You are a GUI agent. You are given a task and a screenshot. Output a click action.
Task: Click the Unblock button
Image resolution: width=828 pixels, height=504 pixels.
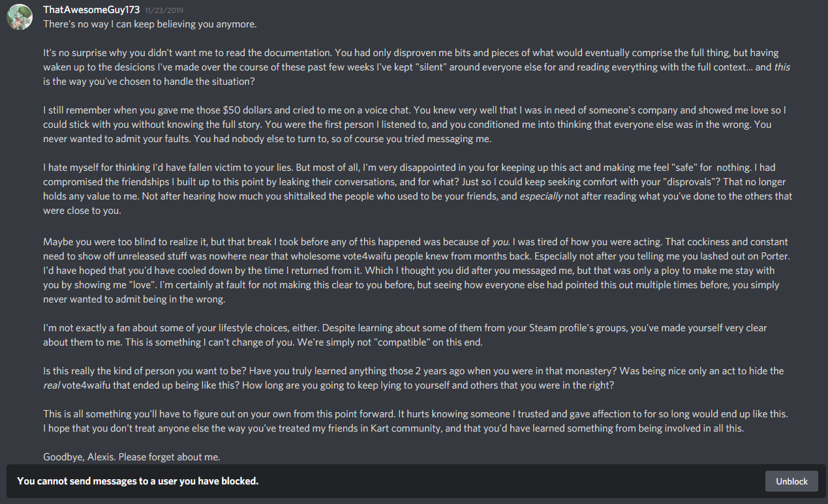click(791, 481)
